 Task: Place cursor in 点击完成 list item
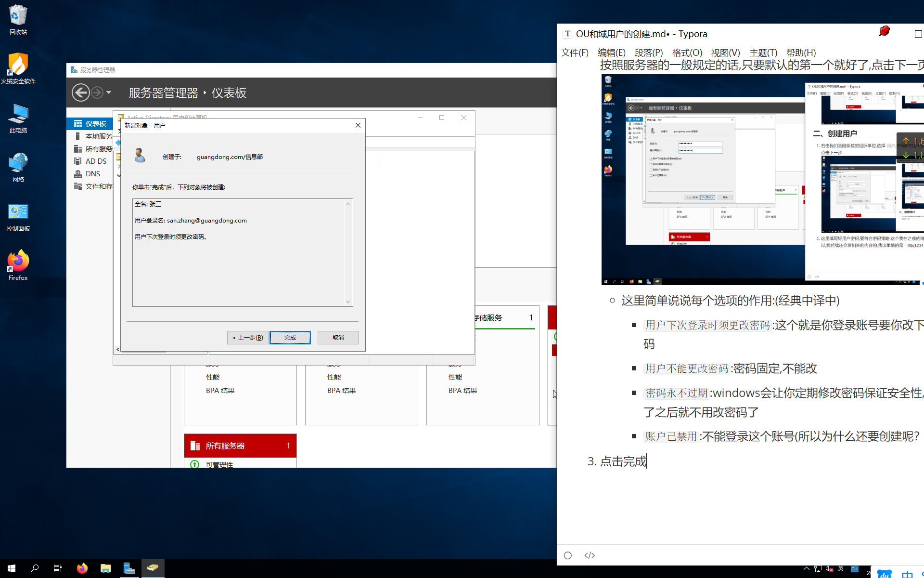623,461
